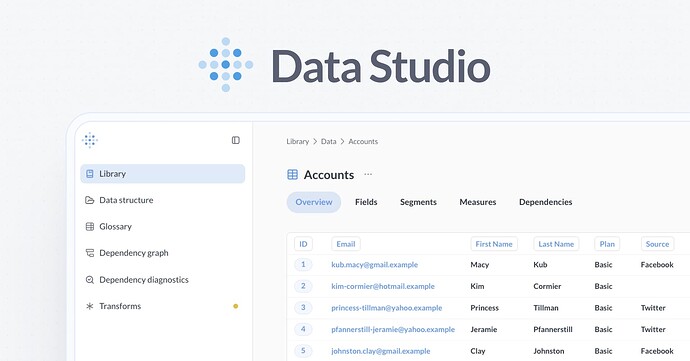Open row ID 4 badge
690x361 pixels.
[303, 329]
